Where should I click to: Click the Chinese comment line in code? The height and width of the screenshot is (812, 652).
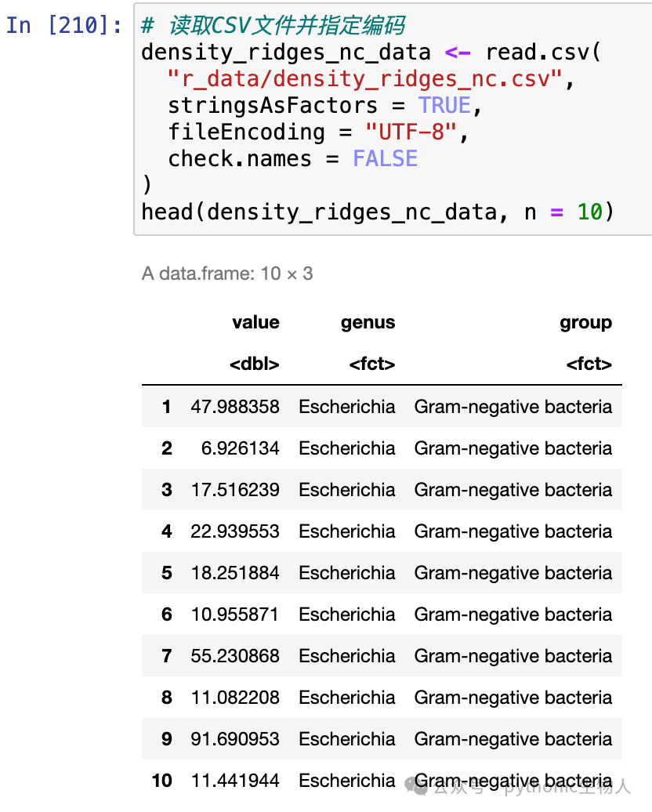coord(273,25)
